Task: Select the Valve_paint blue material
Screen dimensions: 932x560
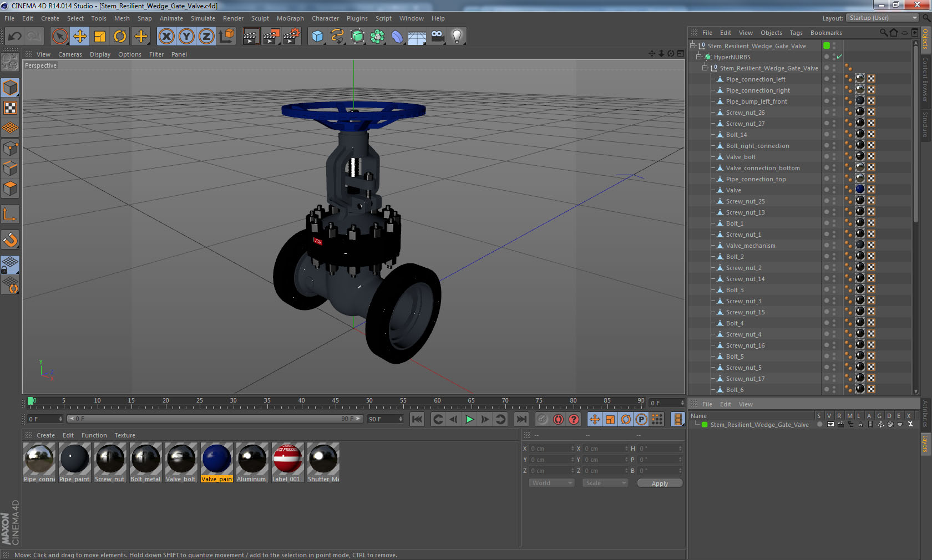Action: [x=216, y=462]
